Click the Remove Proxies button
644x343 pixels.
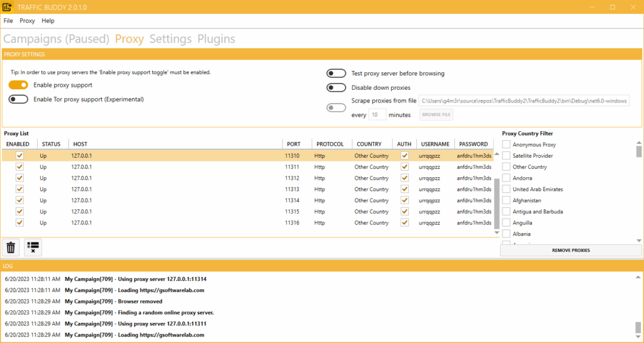(x=571, y=250)
